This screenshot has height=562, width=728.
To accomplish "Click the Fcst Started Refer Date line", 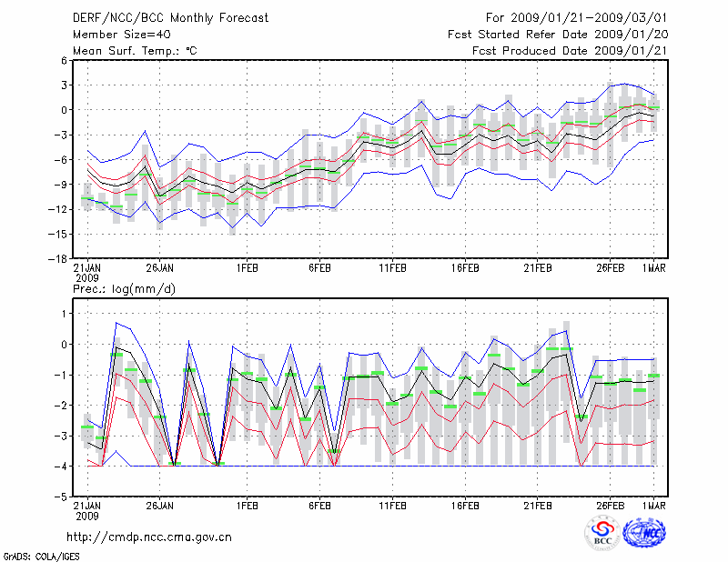I will coord(558,35).
